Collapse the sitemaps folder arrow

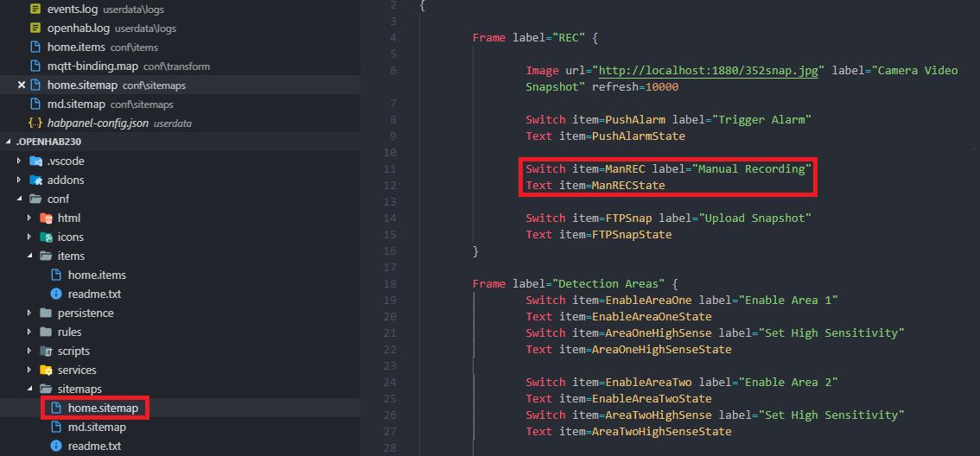[x=30, y=389]
